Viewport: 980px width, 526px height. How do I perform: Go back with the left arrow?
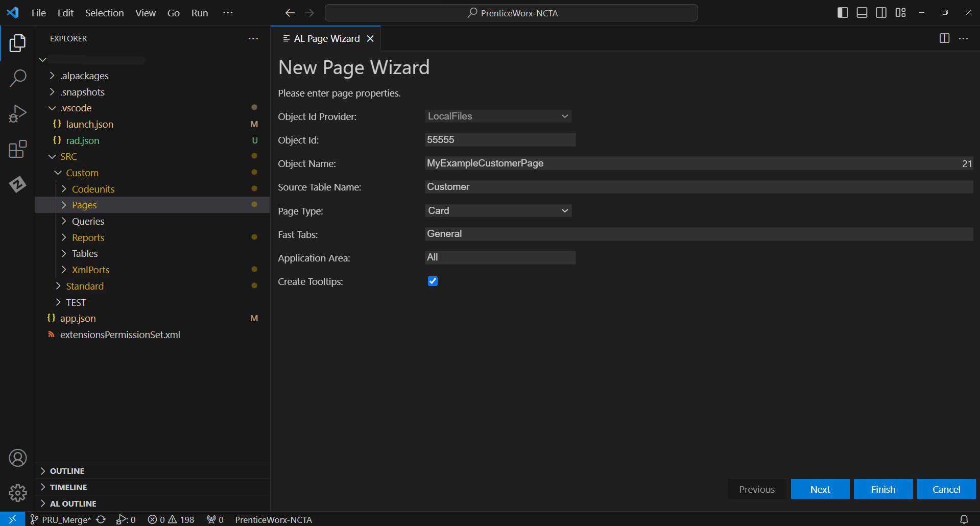290,13
